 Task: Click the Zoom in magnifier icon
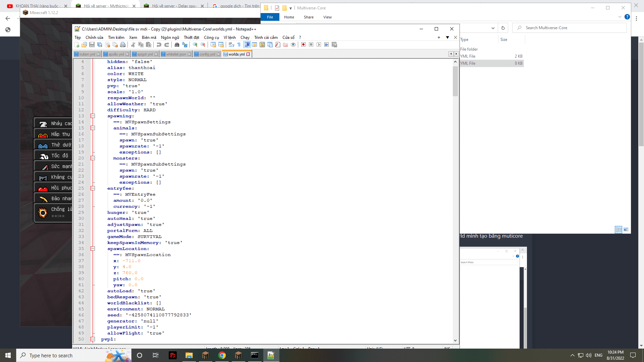pos(195,45)
